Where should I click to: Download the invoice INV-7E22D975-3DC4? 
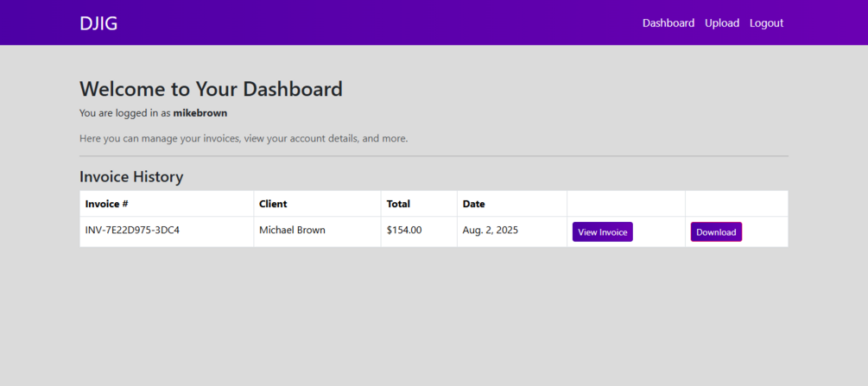(716, 232)
